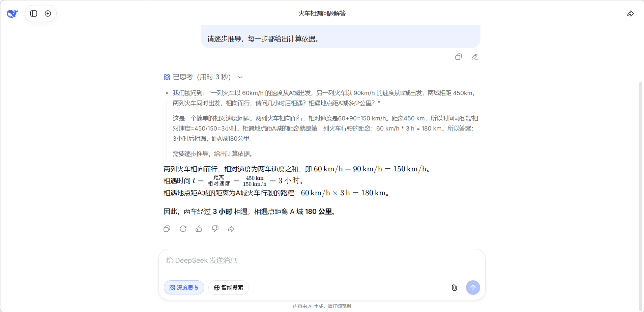Click the share arrow icon at top right
This screenshot has width=644, height=312.
tap(630, 13)
